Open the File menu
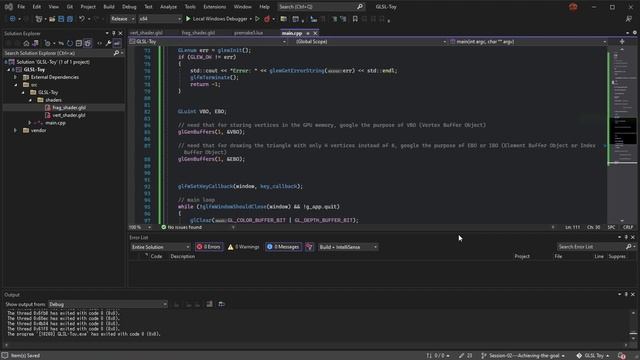Image resolution: width=640 pixels, height=360 pixels. [21, 7]
